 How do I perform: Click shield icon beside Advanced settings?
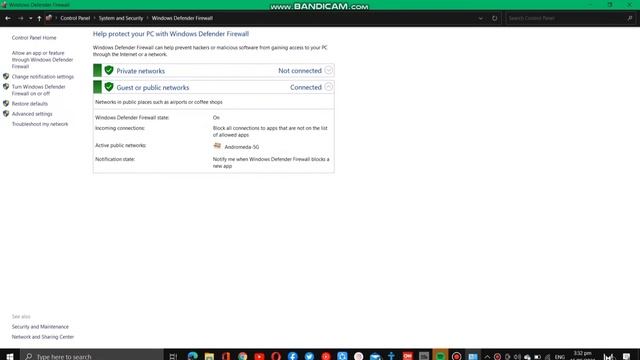[6, 113]
